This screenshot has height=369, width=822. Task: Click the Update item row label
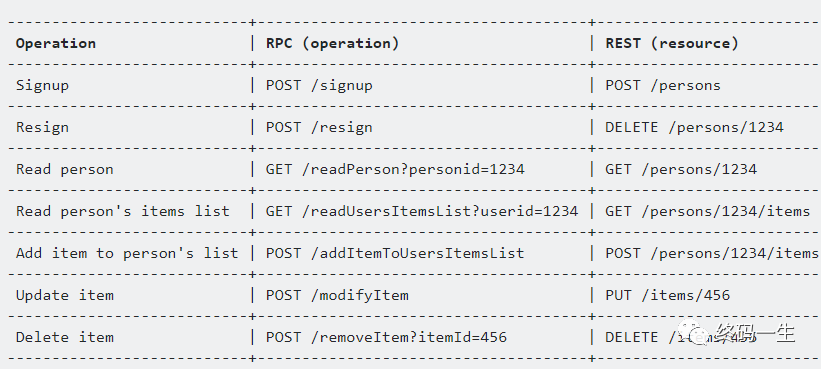[64, 295]
